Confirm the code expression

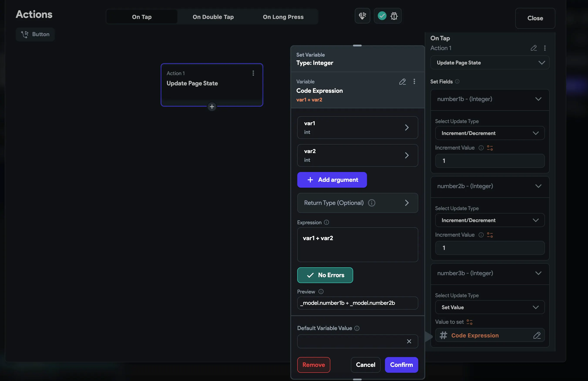[x=401, y=365]
